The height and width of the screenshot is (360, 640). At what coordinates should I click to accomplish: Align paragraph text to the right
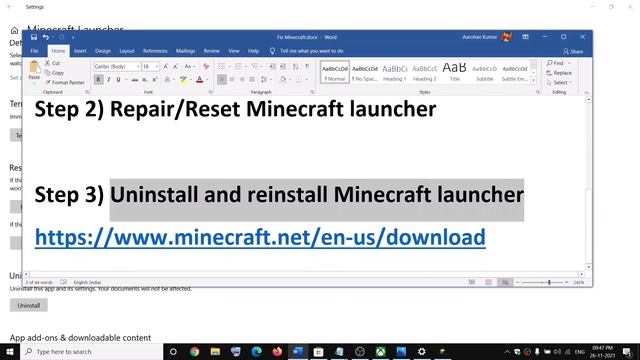click(x=242, y=80)
